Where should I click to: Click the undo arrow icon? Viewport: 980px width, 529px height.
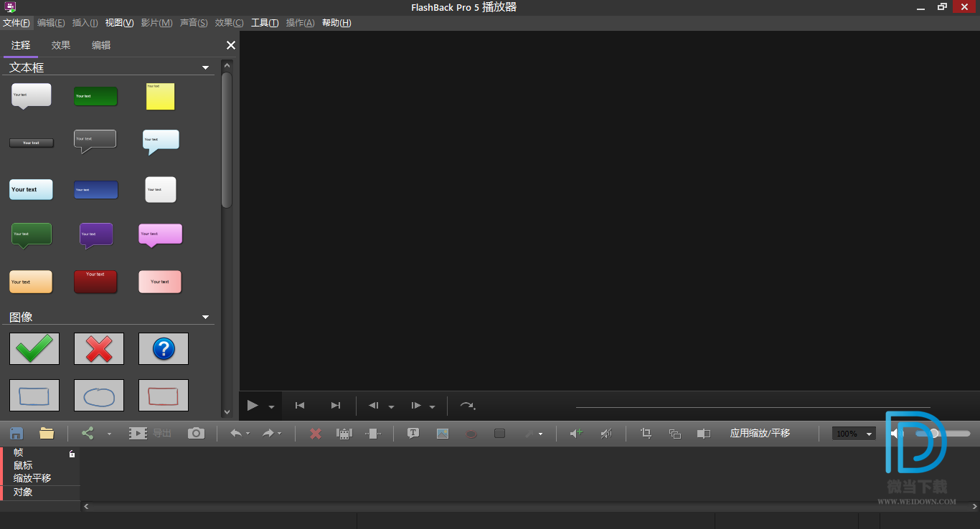[235, 434]
